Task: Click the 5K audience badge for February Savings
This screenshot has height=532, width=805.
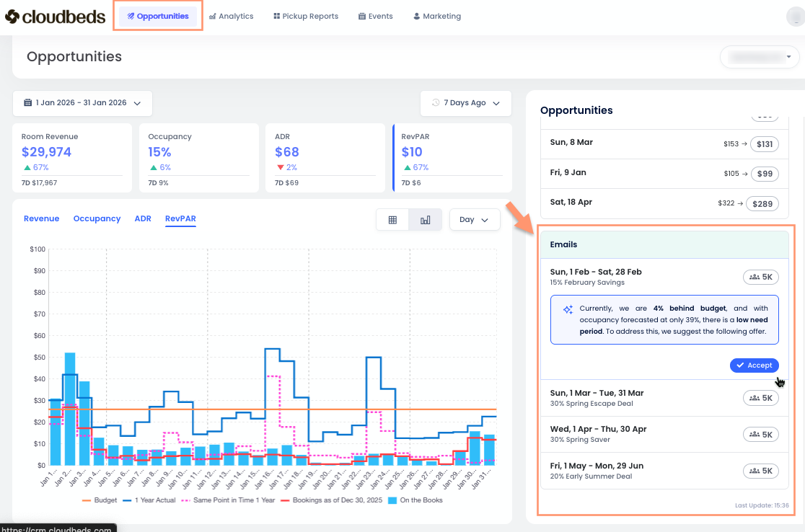Action: (761, 277)
